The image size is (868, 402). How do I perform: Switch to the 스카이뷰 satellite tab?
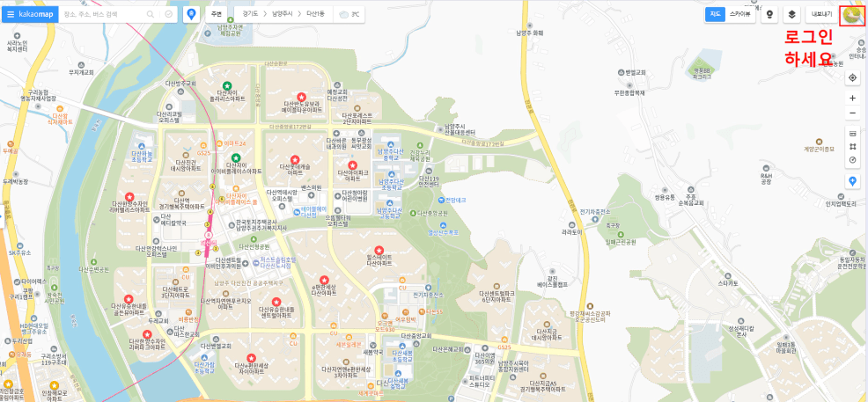coord(740,15)
